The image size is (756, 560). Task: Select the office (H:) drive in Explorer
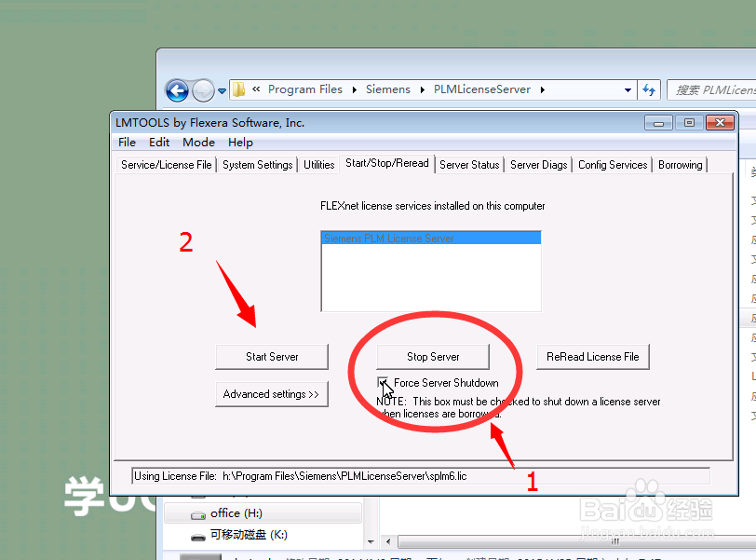click(x=263, y=513)
